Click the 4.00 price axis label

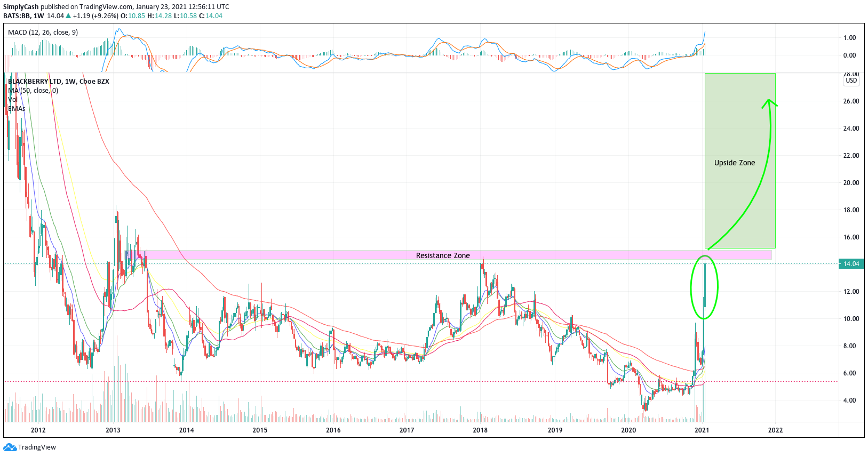point(849,400)
